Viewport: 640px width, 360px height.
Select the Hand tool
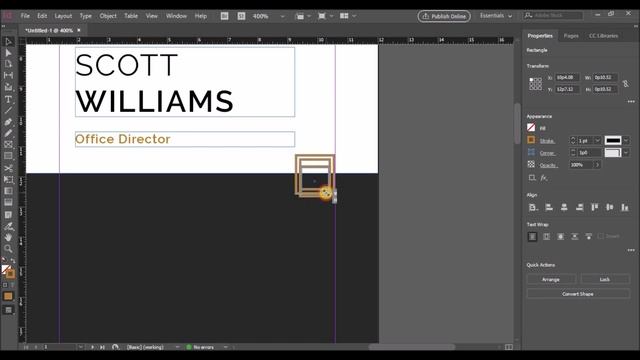(8, 237)
